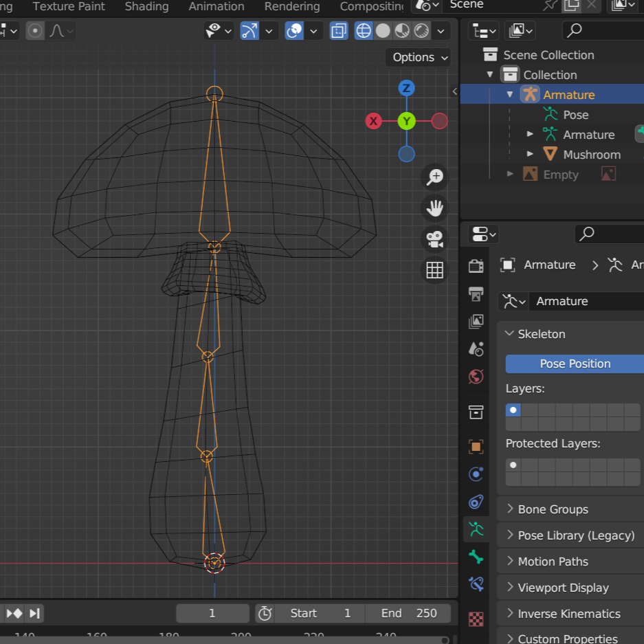This screenshot has height=644, width=644.
Task: Toggle viewport gizmos display button
Action: click(249, 31)
